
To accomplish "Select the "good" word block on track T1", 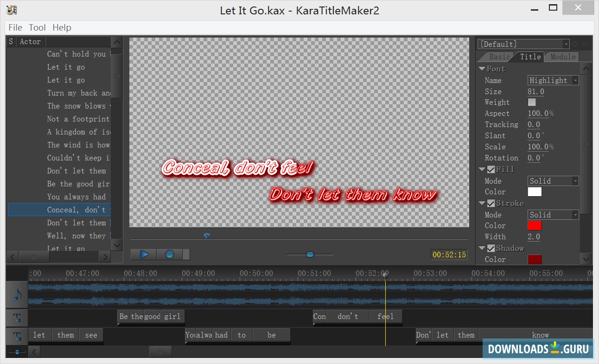I will [x=152, y=317].
